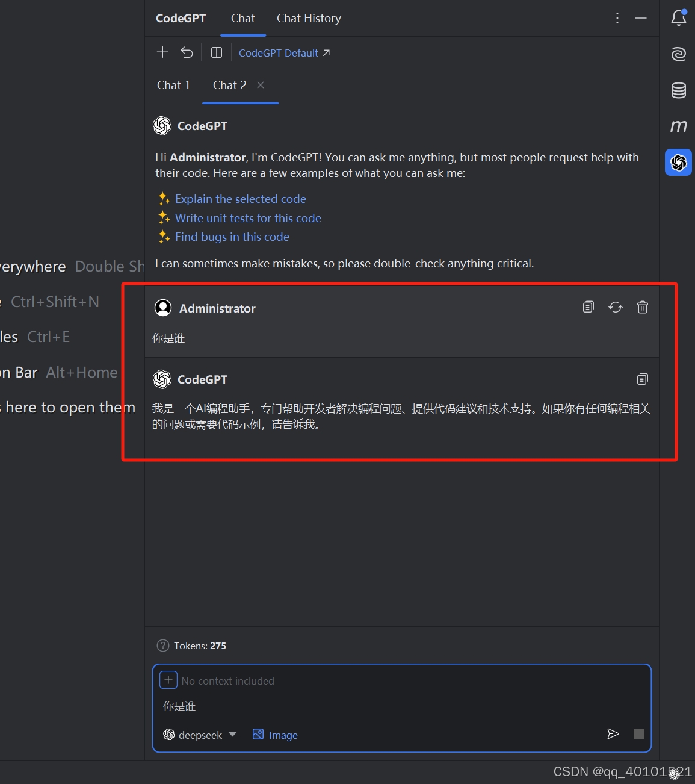The image size is (695, 784).
Task: Click the Tokens: 275 label
Action: [200, 646]
